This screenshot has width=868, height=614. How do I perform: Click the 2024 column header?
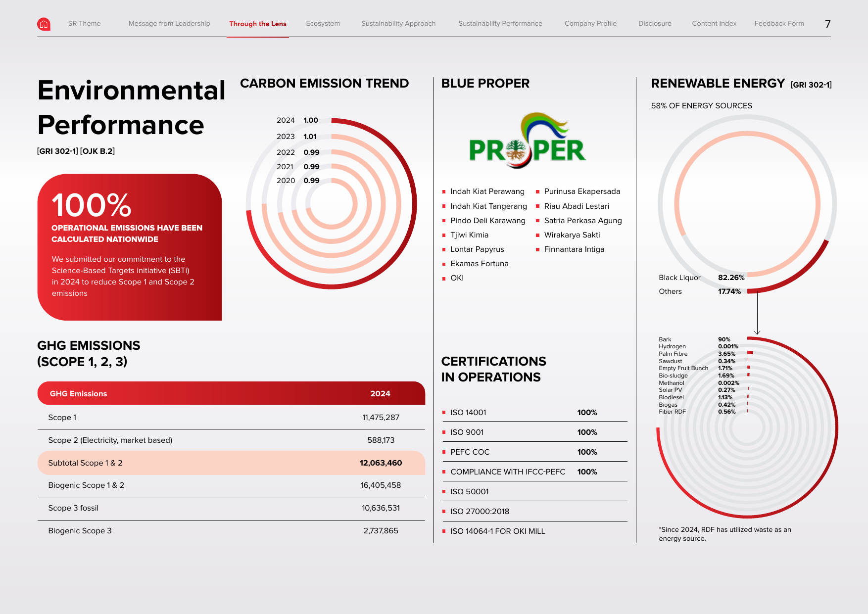380,394
